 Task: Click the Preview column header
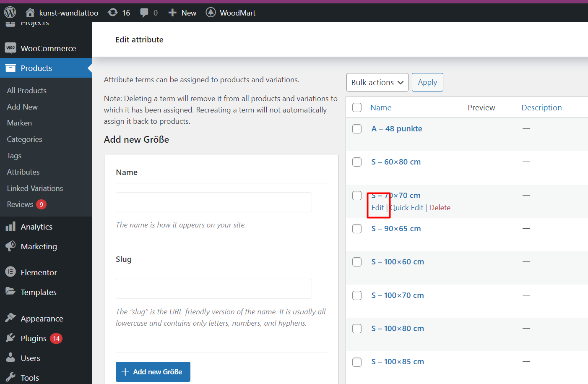[481, 107]
